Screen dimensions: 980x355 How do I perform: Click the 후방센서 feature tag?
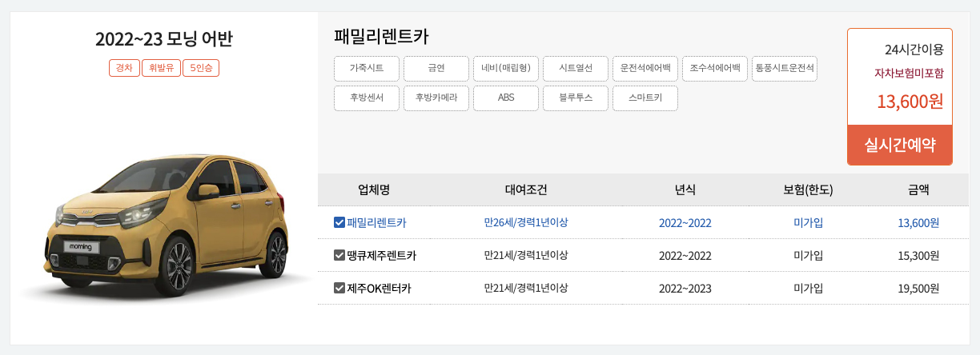tap(367, 98)
